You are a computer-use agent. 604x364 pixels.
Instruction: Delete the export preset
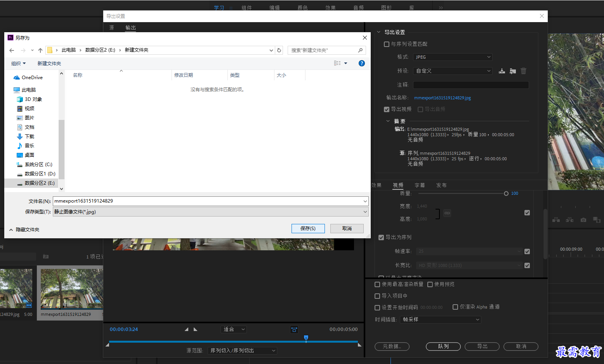coord(524,71)
